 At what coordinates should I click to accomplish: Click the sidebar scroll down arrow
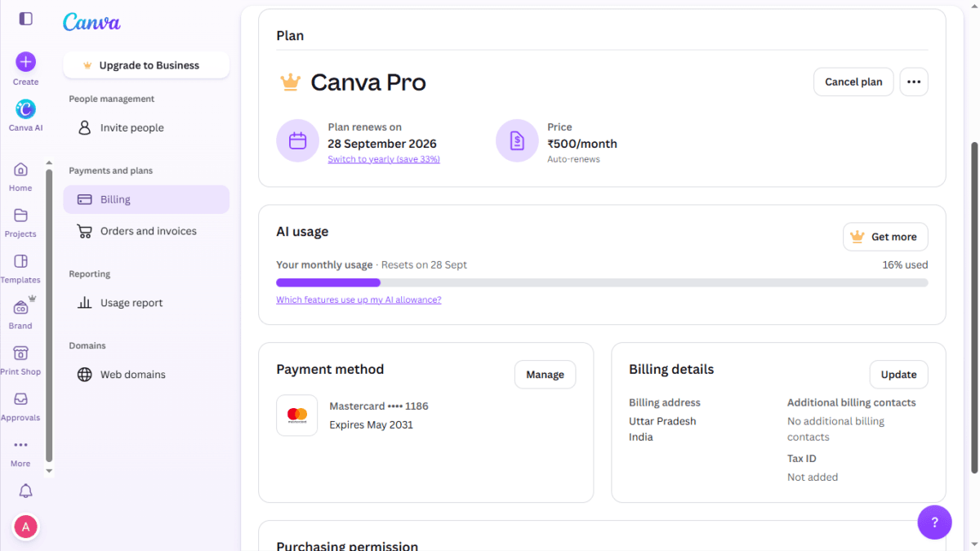point(48,471)
